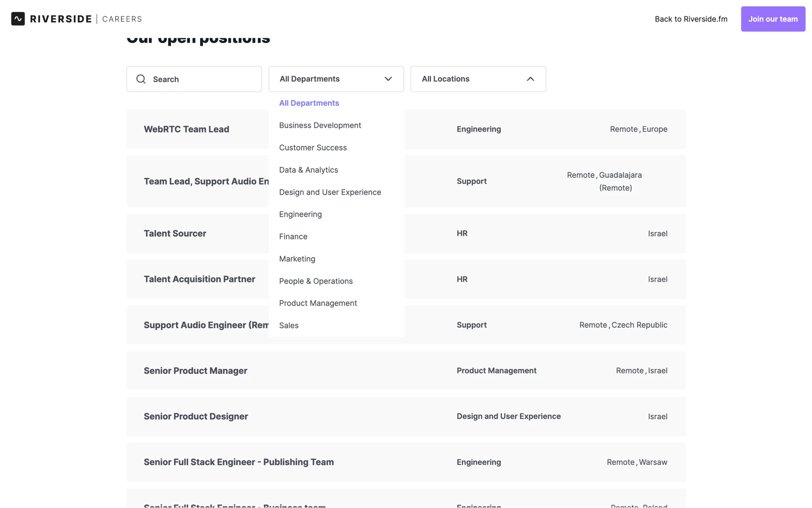Choose People & Operations option

coord(315,281)
